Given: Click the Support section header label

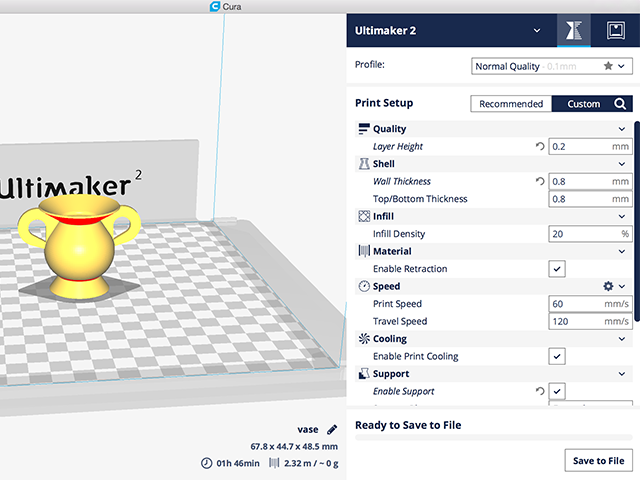Looking at the screenshot, I should (x=391, y=374).
